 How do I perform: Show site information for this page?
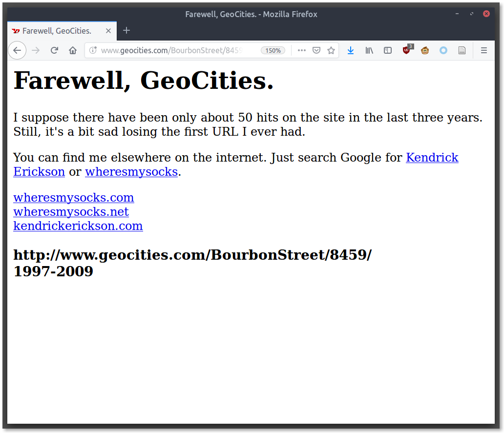pyautogui.click(x=93, y=50)
